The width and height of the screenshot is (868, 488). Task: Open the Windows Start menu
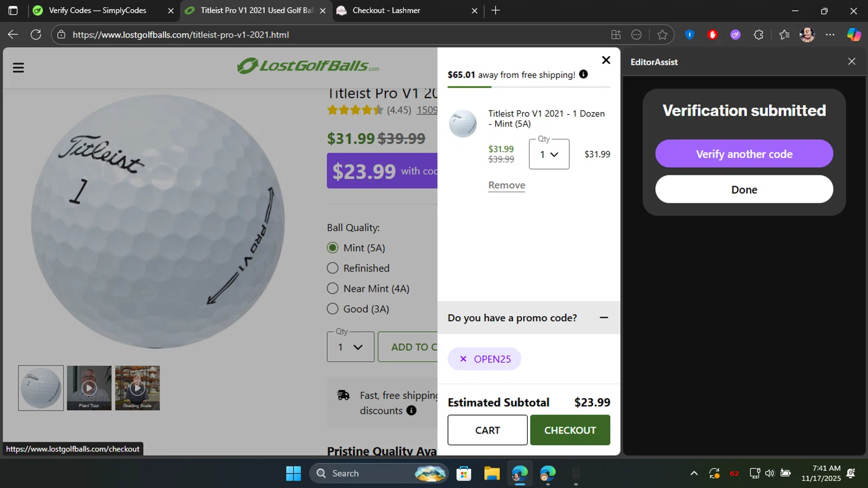293,474
